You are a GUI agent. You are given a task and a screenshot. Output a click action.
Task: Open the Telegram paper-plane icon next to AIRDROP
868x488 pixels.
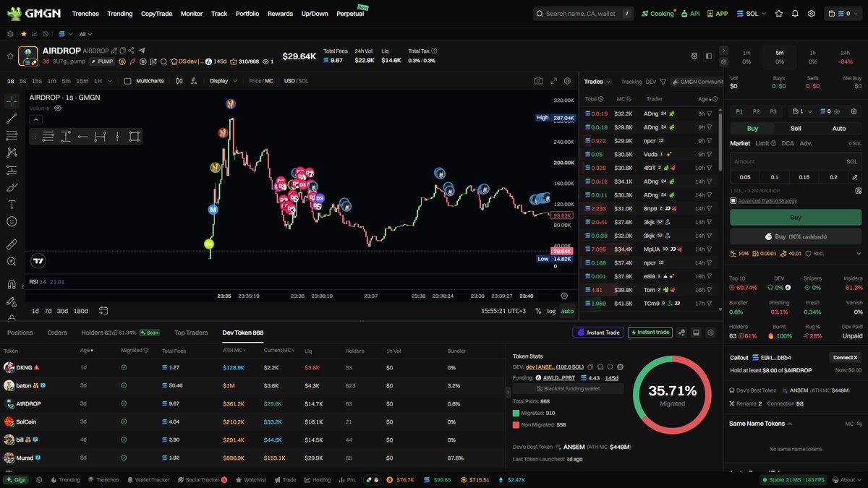[142, 51]
